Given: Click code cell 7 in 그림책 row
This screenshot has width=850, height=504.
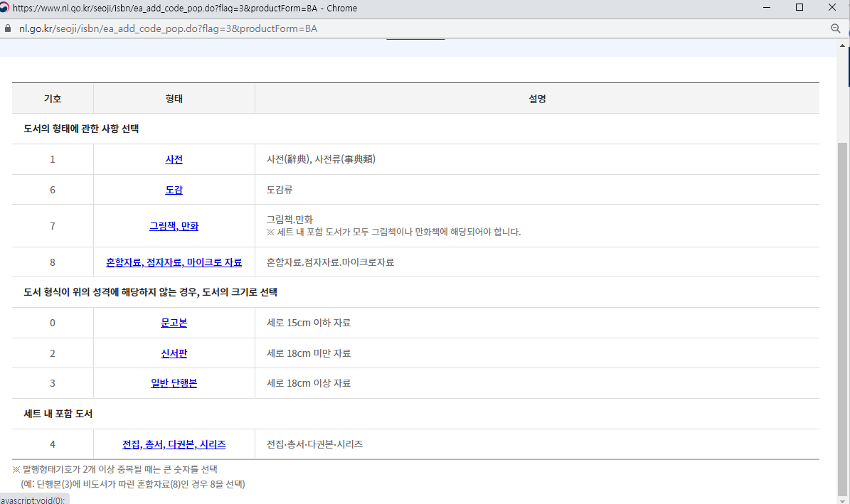Looking at the screenshot, I should (53, 226).
